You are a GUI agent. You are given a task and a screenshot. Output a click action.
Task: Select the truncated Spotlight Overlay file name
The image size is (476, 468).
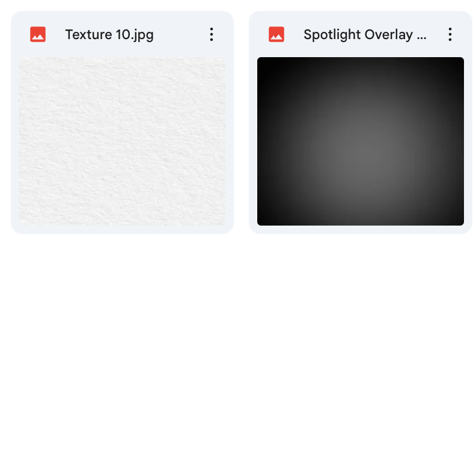(x=365, y=35)
